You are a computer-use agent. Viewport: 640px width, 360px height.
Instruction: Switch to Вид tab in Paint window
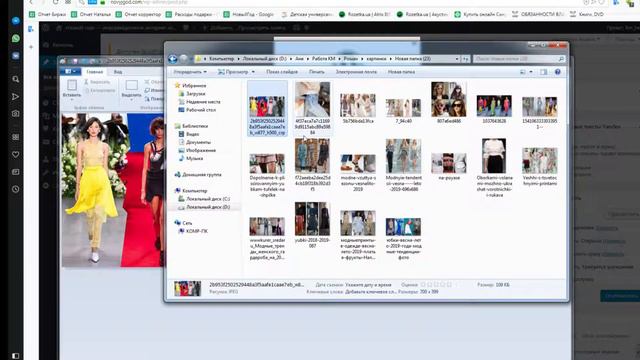(x=118, y=72)
